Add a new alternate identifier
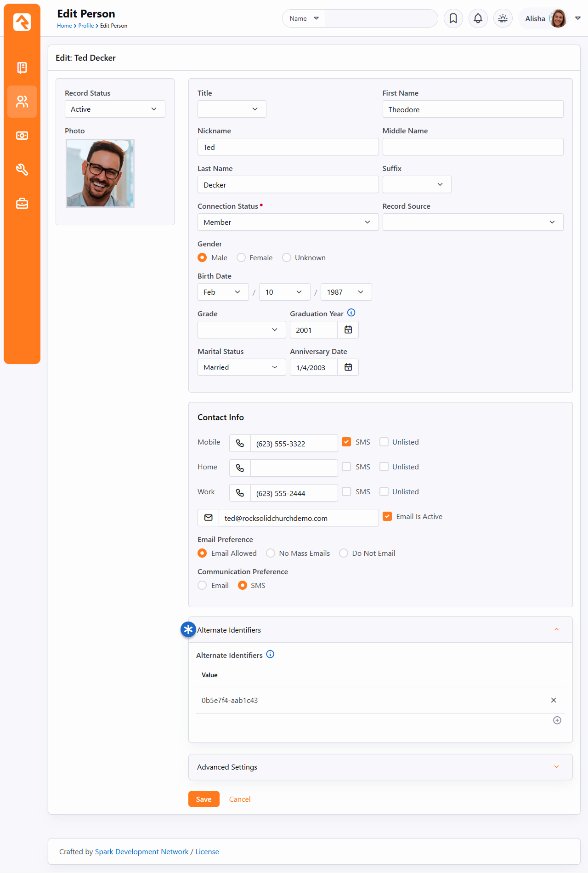 pyautogui.click(x=557, y=720)
